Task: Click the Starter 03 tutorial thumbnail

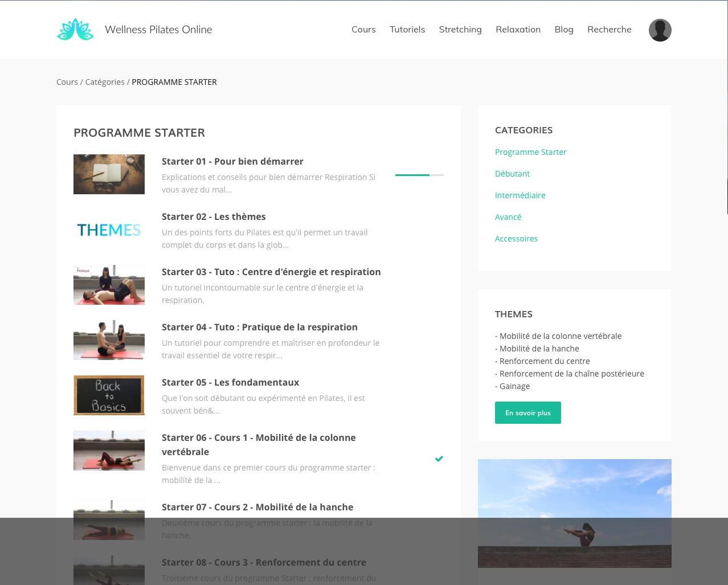Action: [x=109, y=285]
